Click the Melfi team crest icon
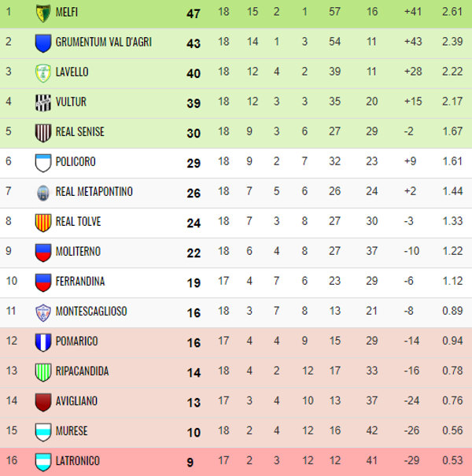The height and width of the screenshot is (476, 472). coord(43,13)
